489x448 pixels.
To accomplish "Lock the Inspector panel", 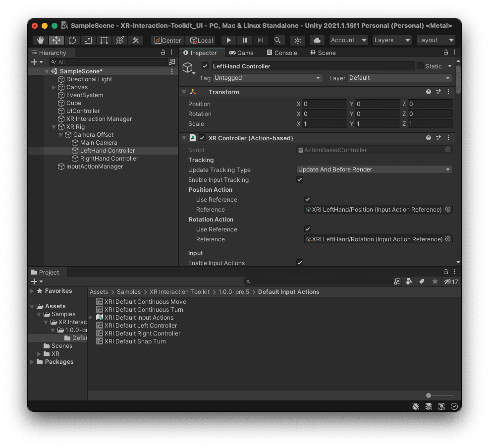I will click(446, 53).
